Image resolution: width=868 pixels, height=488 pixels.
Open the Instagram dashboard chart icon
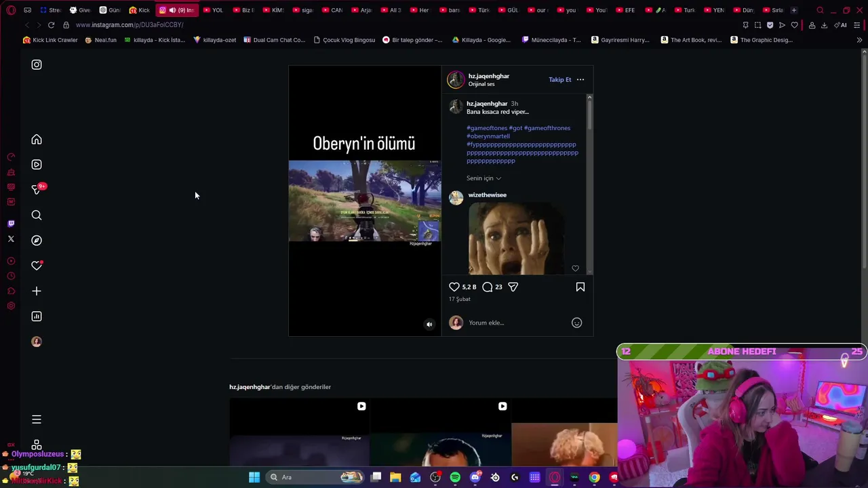37,317
